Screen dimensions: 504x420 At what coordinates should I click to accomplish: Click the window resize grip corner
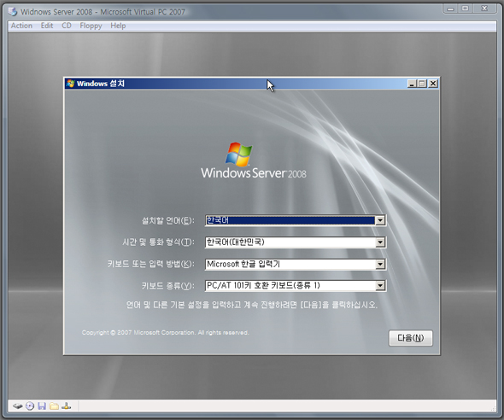[x=493, y=408]
